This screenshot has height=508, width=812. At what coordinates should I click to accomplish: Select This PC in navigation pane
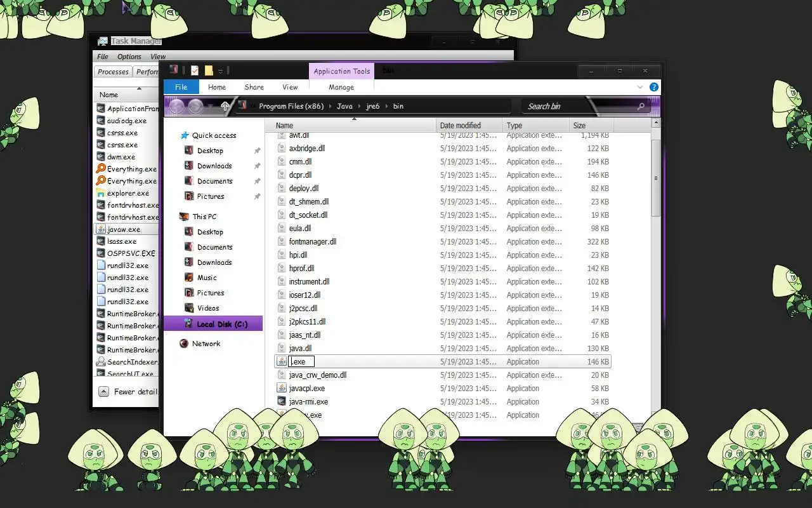(x=204, y=217)
